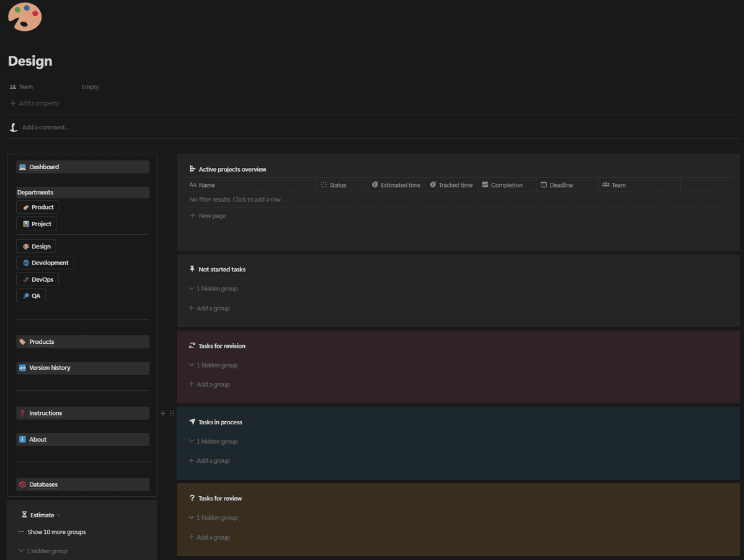Click the Status column header
The image size is (744, 560).
338,185
